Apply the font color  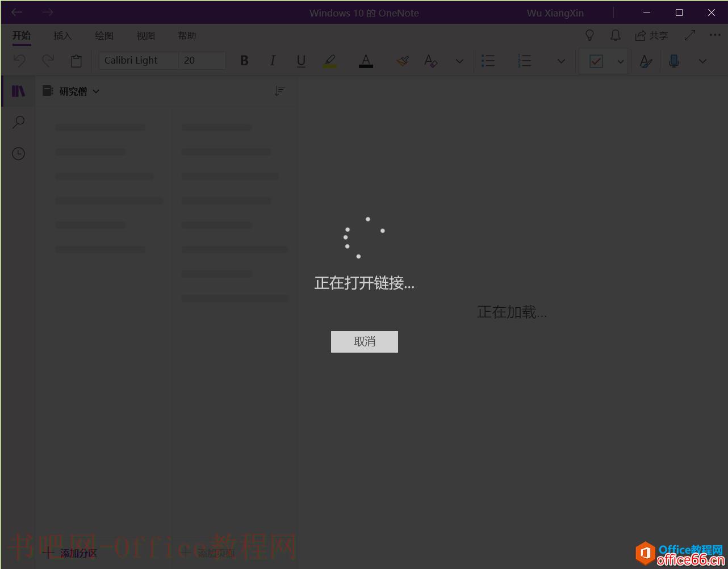[x=366, y=61]
